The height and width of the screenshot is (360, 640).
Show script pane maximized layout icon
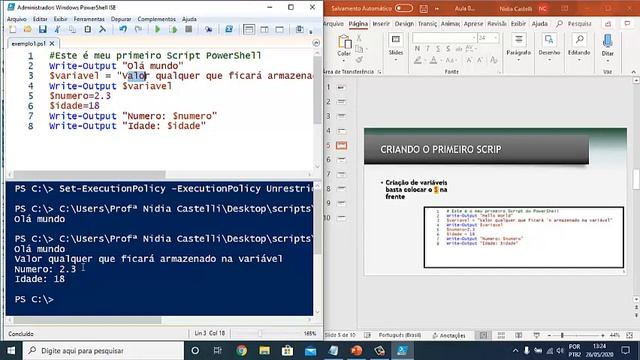(x=280, y=29)
